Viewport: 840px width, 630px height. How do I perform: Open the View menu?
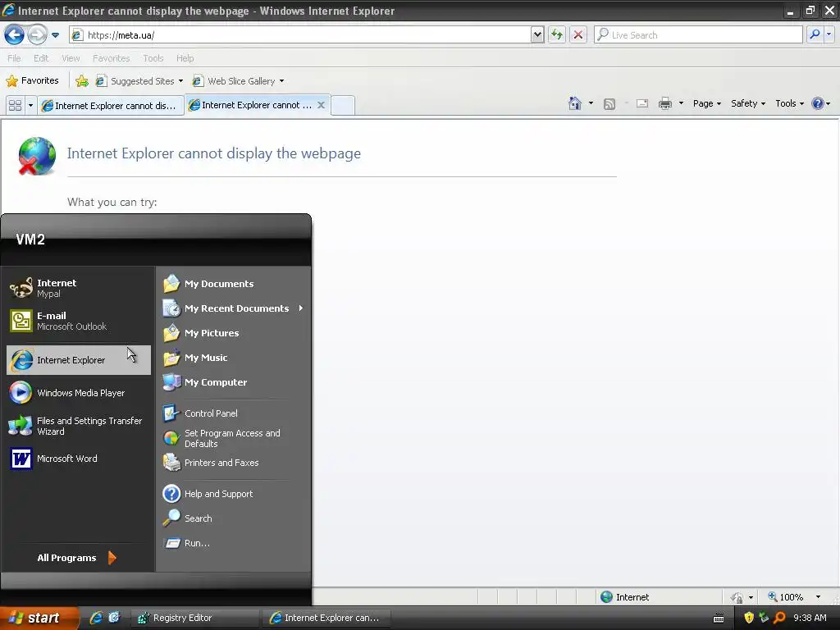click(x=71, y=58)
